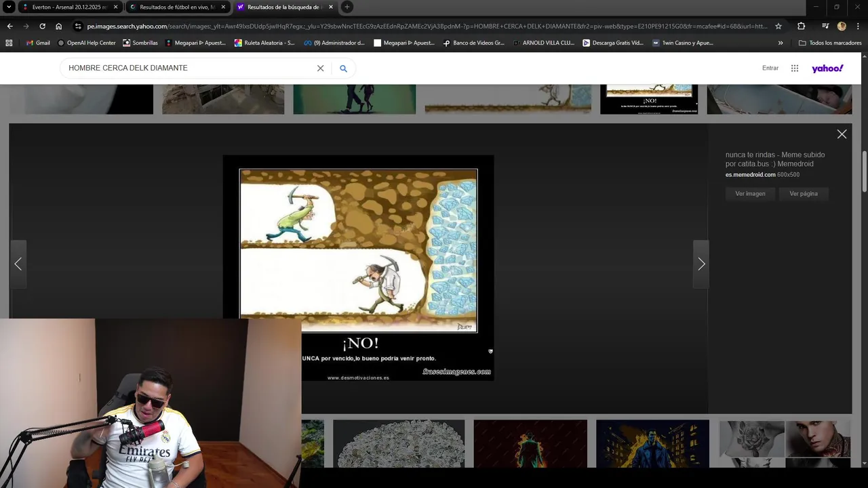
Task: Bookmark this page with the star
Action: tap(778, 26)
